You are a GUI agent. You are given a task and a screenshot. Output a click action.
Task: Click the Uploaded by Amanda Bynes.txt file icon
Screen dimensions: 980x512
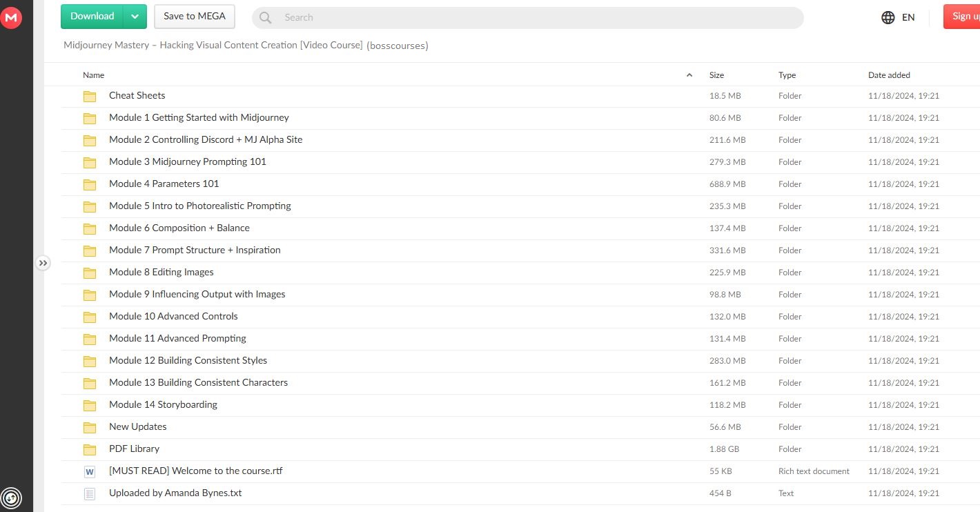click(90, 493)
